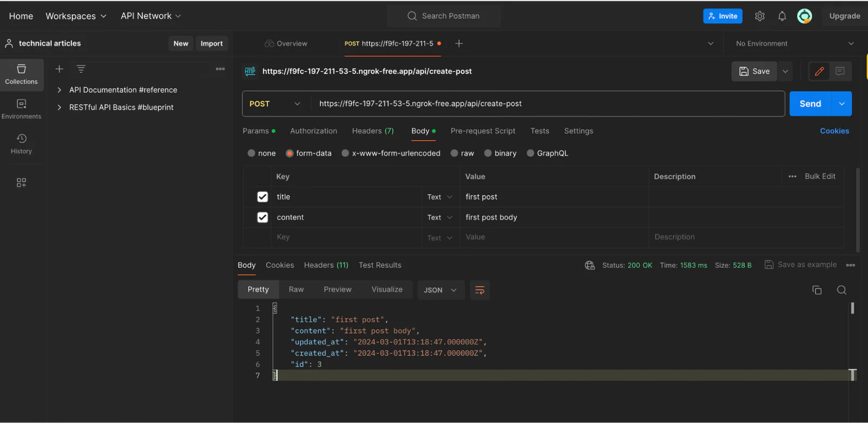Screen dimensions: 868x423
Task: Click the Send button
Action: pyautogui.click(x=810, y=104)
